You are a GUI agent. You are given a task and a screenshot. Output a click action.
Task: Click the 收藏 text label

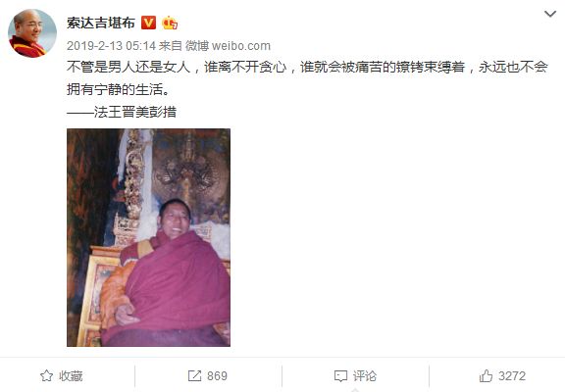point(71,376)
